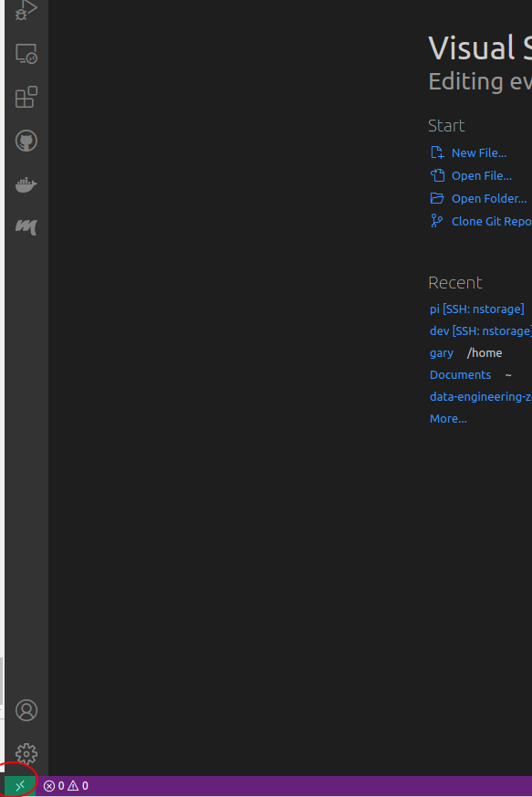Click the green remote window indicator
This screenshot has width=532, height=797.
[20, 786]
